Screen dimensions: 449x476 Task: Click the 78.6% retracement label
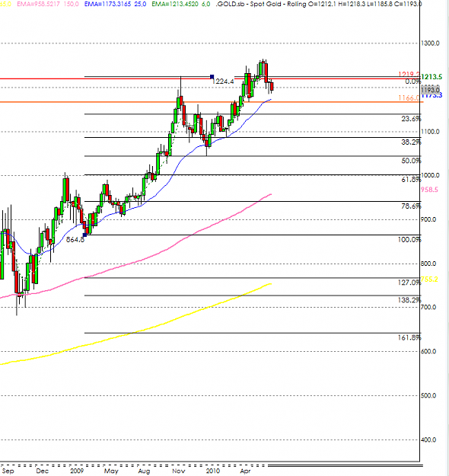[x=411, y=206]
